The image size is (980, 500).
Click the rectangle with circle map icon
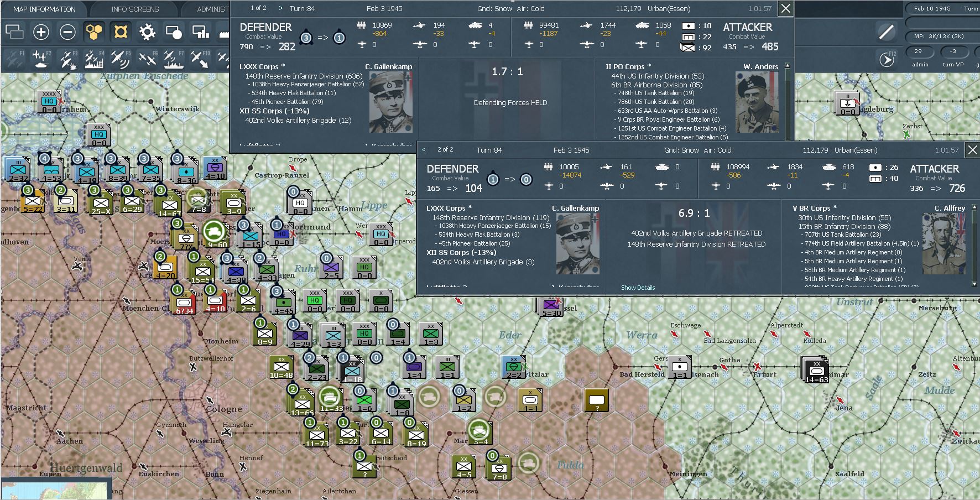pyautogui.click(x=174, y=32)
